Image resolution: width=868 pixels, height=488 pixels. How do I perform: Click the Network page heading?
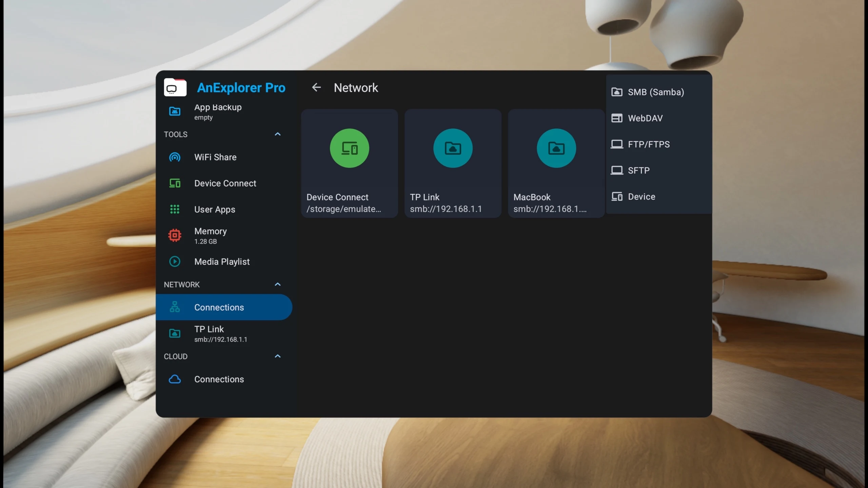tap(356, 88)
